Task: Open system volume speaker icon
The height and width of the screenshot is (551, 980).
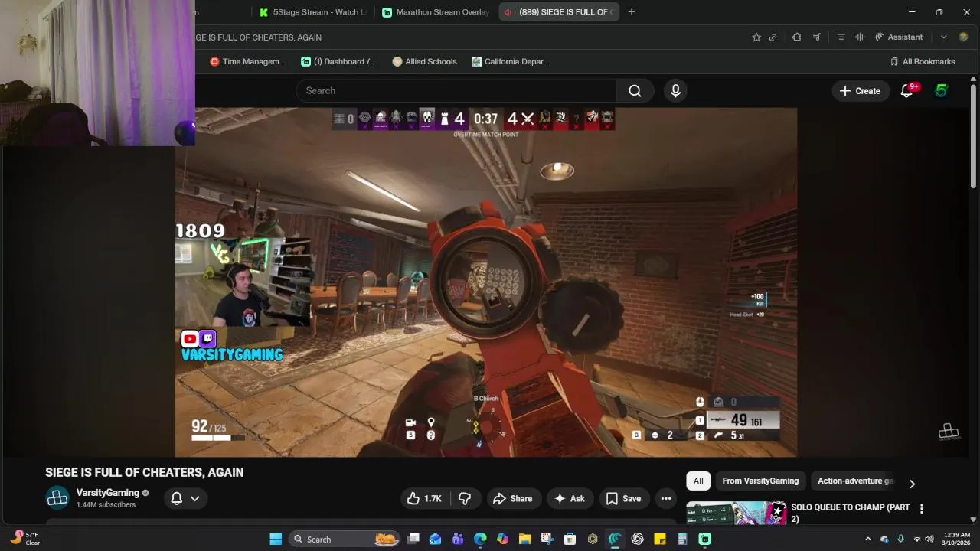Action: click(x=929, y=539)
